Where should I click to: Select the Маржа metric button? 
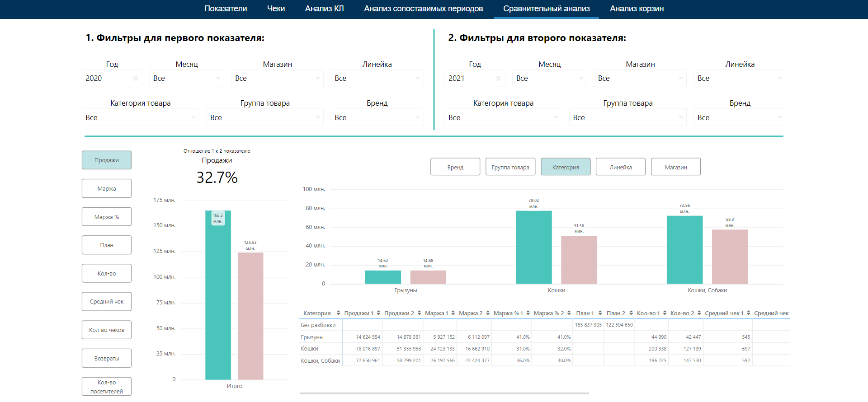click(x=107, y=188)
